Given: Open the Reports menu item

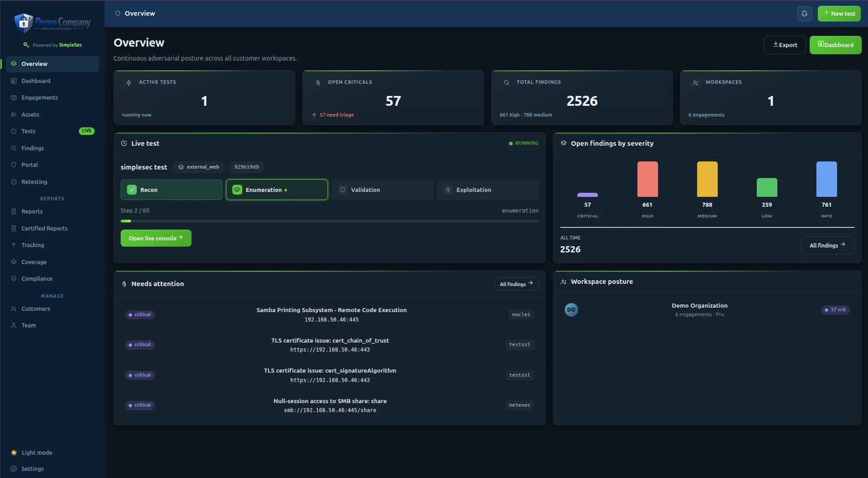Looking at the screenshot, I should [x=52, y=211].
